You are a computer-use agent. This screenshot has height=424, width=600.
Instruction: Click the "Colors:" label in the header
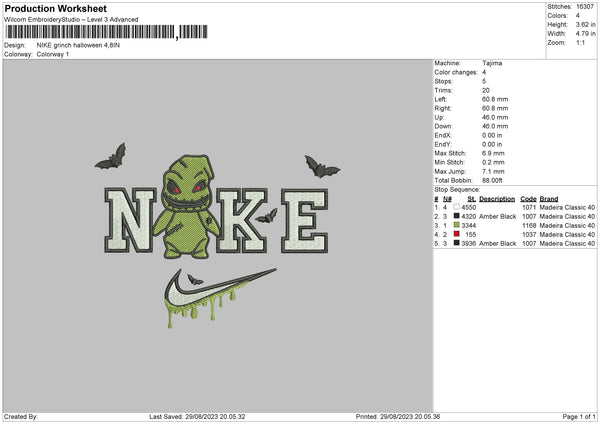click(x=557, y=16)
